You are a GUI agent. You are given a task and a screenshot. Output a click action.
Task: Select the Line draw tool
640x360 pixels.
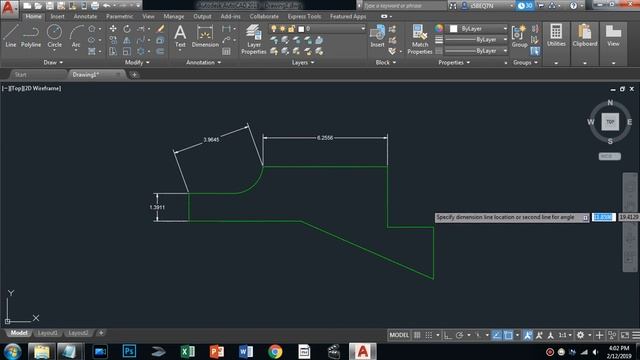(x=11, y=36)
